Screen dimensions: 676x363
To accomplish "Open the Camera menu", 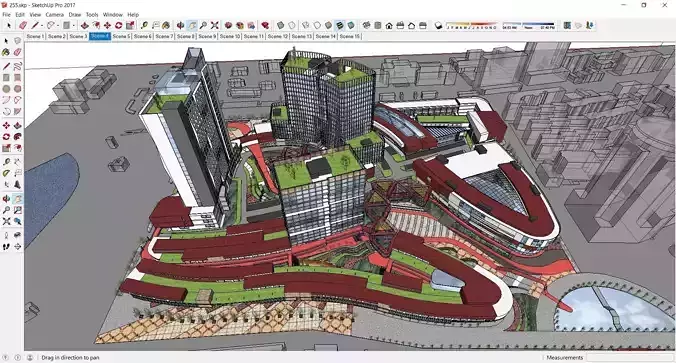I will [x=55, y=15].
